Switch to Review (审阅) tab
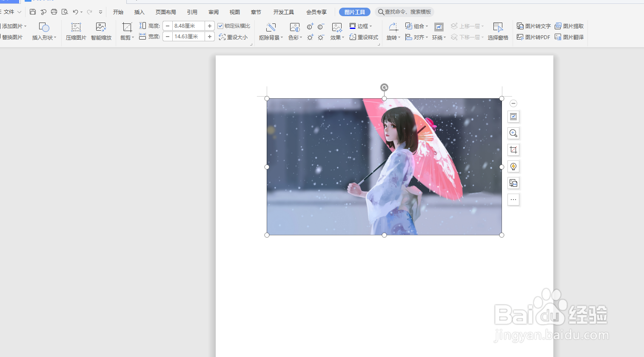The image size is (644, 357). click(x=214, y=12)
